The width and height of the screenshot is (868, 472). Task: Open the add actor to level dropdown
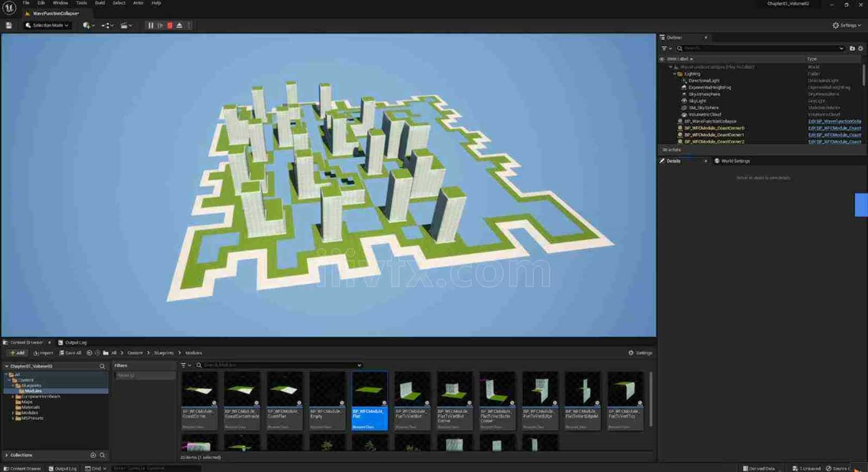point(89,26)
